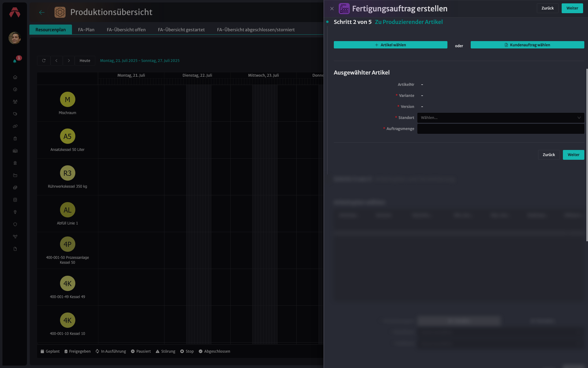Go to previous week in calendar
The height and width of the screenshot is (368, 588).
[x=56, y=61]
